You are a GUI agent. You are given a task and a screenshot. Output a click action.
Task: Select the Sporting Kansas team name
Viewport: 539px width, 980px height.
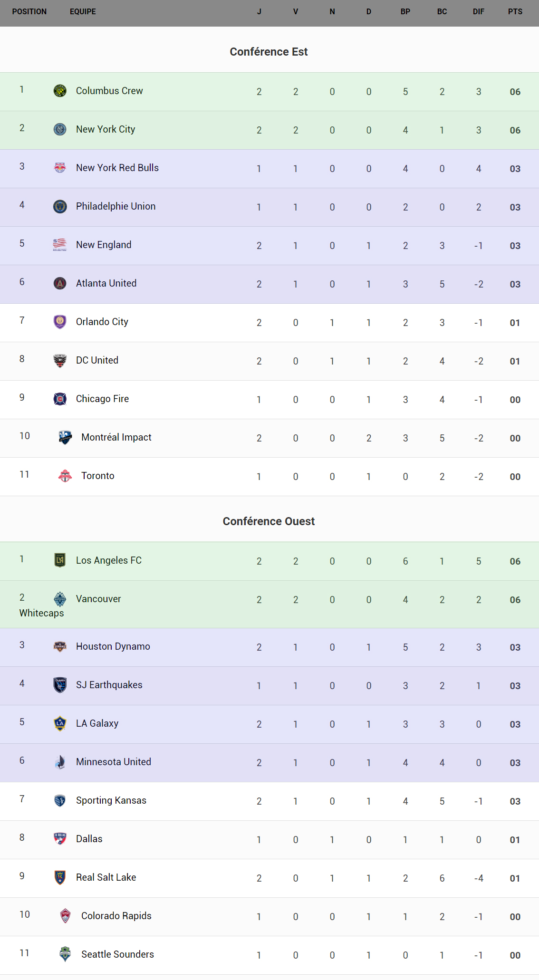pyautogui.click(x=111, y=800)
